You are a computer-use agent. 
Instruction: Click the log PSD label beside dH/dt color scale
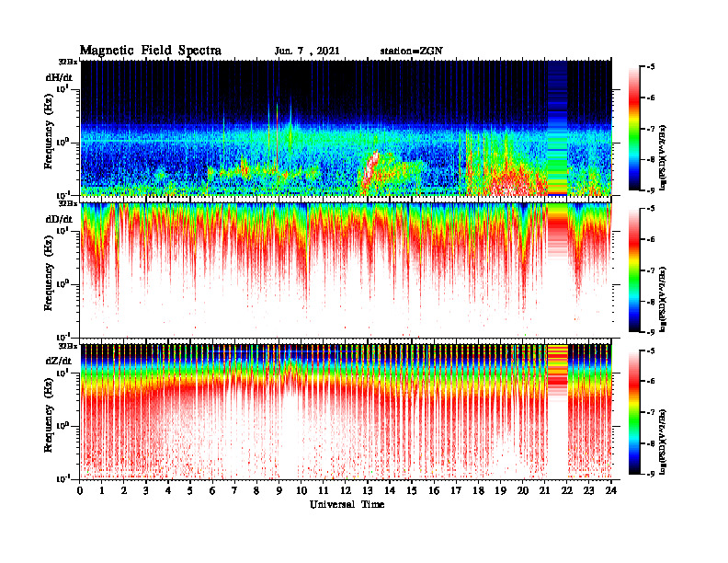[x=663, y=157]
